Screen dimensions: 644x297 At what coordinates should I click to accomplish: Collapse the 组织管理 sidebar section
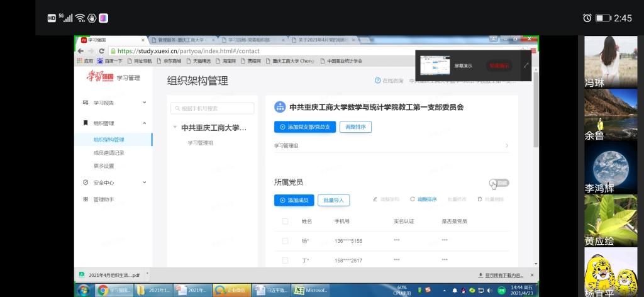(x=144, y=123)
